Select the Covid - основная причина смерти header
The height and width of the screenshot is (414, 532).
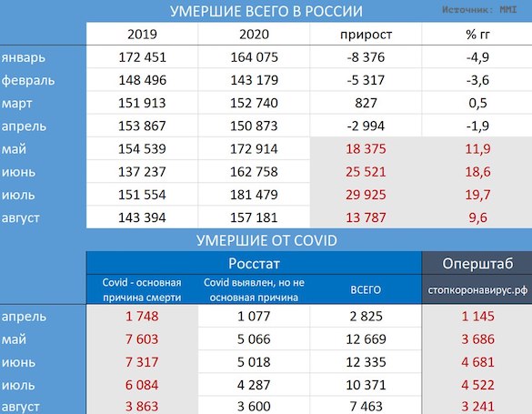coord(142,289)
